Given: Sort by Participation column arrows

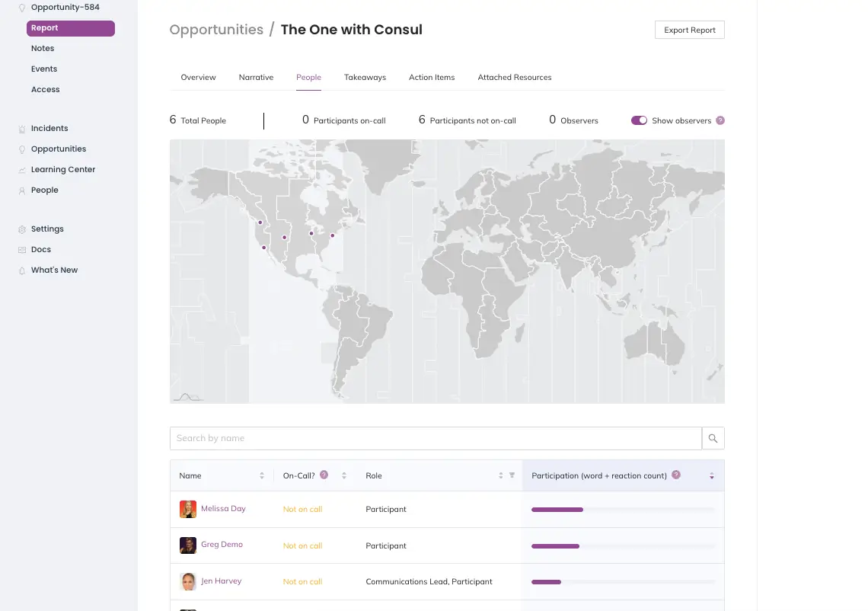Looking at the screenshot, I should click(x=712, y=476).
